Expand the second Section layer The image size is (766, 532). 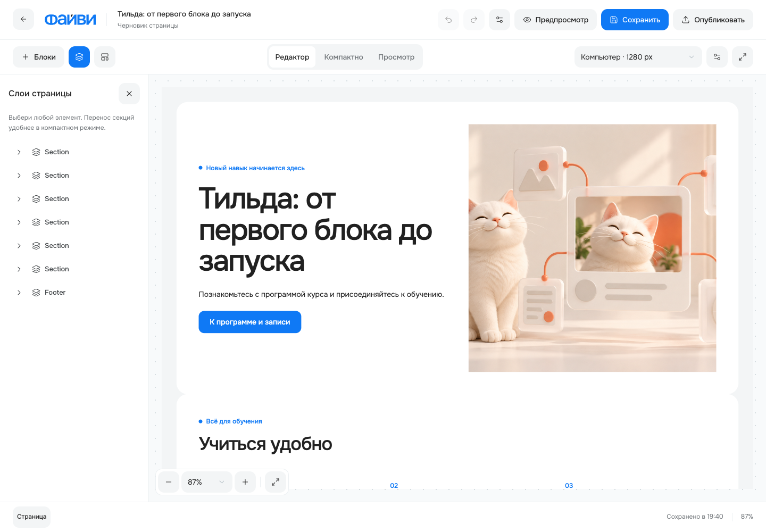tap(19, 176)
